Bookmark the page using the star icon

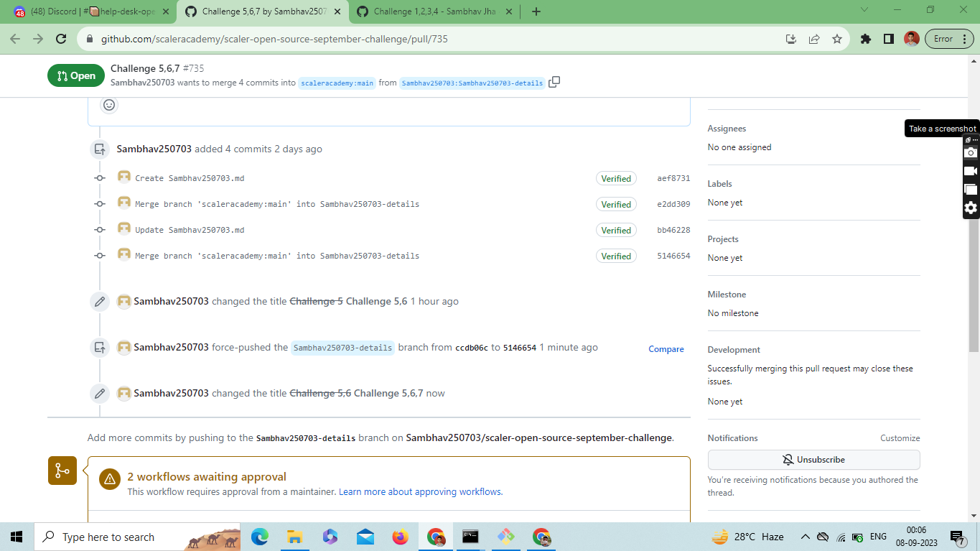(x=837, y=40)
